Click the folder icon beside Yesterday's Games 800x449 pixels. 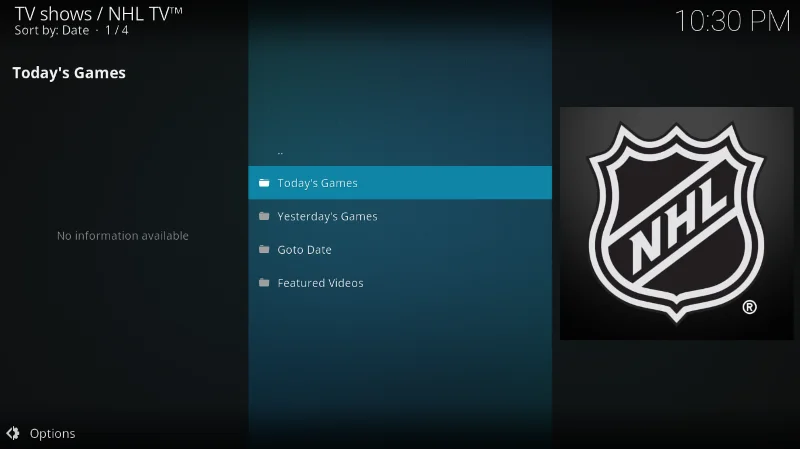pos(264,216)
